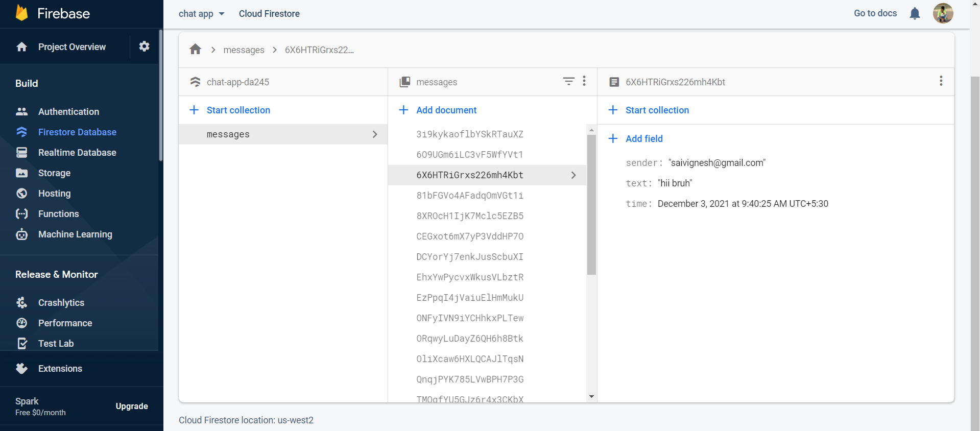This screenshot has height=431, width=980.
Task: Open filter icon in messages collection header
Action: pyautogui.click(x=568, y=81)
